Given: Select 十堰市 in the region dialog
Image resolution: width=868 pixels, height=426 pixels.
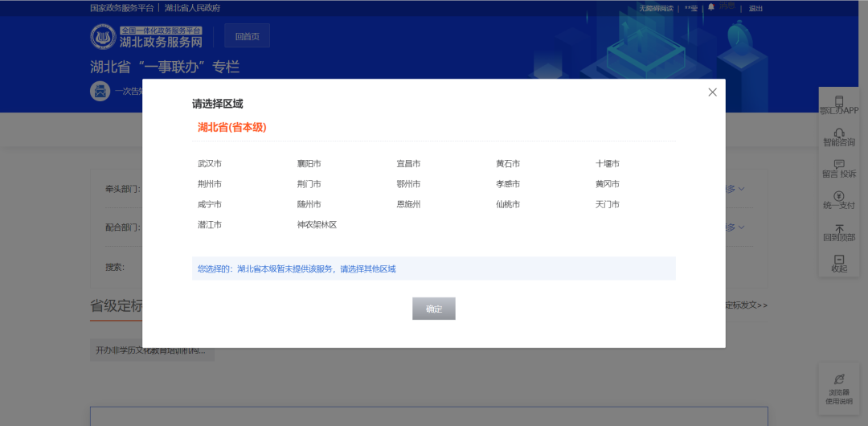Looking at the screenshot, I should pos(607,164).
